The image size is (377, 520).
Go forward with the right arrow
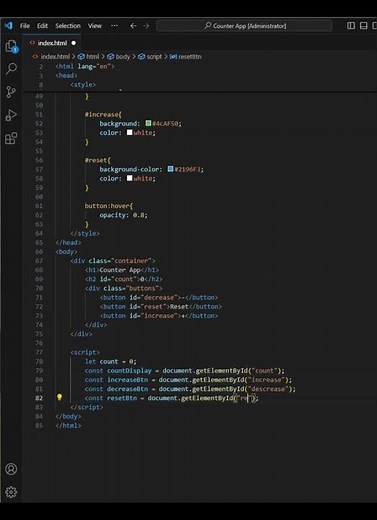(146, 26)
